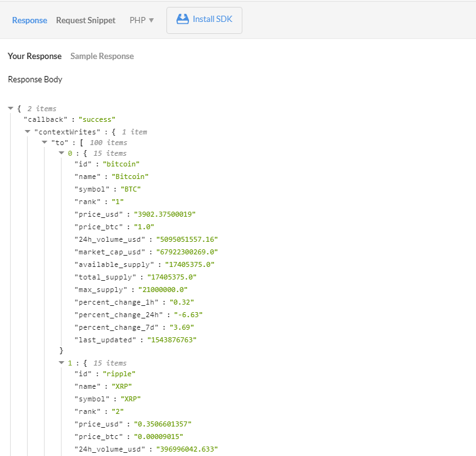Click the "ripple" id value
476x456 pixels.
click(x=119, y=374)
